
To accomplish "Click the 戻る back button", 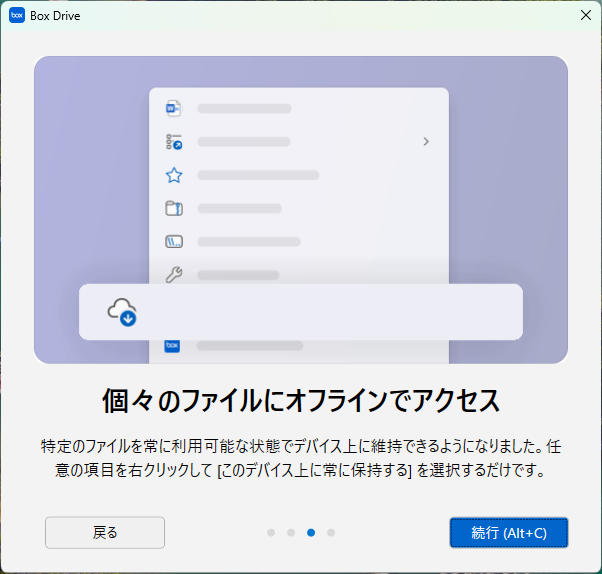I will (x=105, y=533).
